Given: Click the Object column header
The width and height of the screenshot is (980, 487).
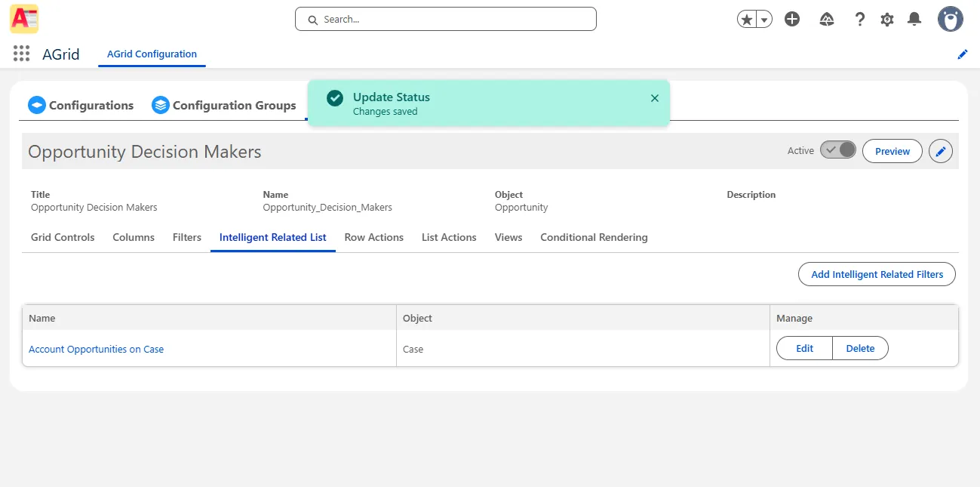Looking at the screenshot, I should click(x=583, y=318).
